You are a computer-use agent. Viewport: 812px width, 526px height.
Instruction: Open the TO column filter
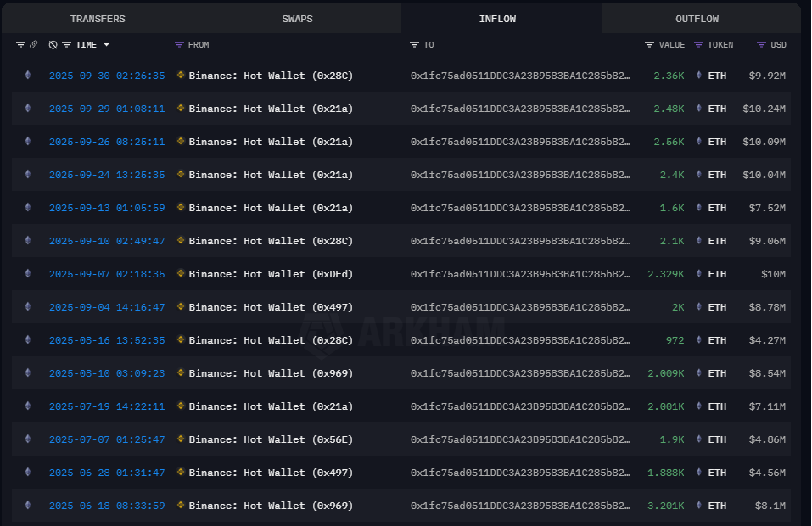pos(414,45)
